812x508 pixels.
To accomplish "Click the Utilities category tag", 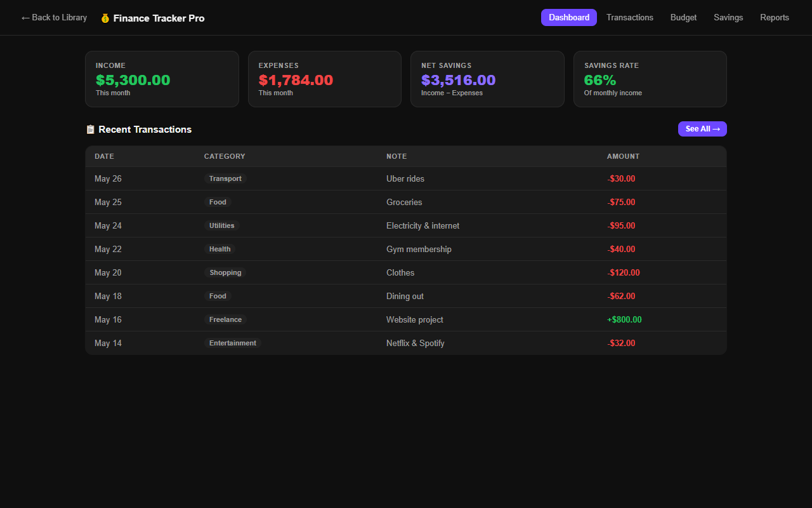I will tap(221, 225).
